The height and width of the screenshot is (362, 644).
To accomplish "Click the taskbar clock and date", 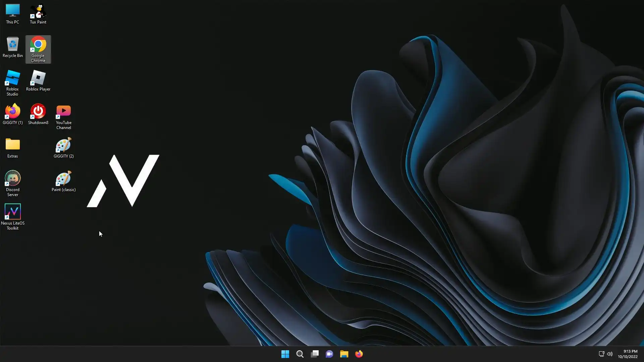I will pyautogui.click(x=628, y=354).
